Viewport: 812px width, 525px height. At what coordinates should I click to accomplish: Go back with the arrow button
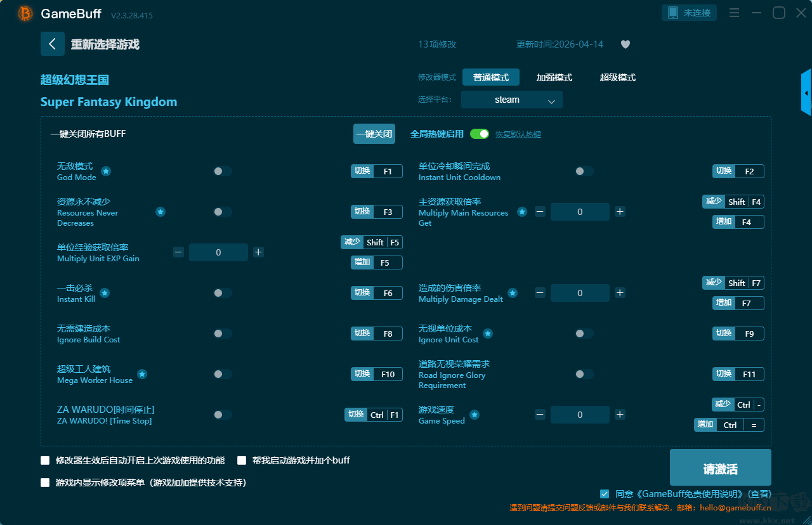click(x=53, y=44)
